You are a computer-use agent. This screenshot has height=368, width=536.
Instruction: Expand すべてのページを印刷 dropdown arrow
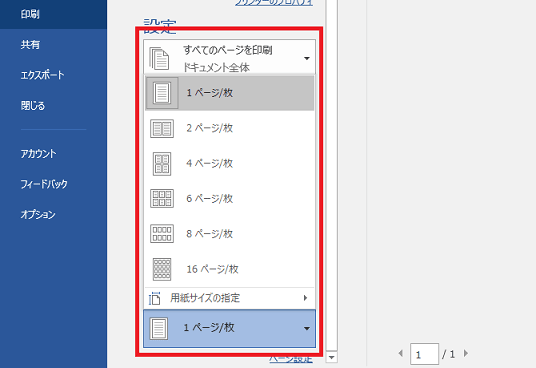point(307,58)
